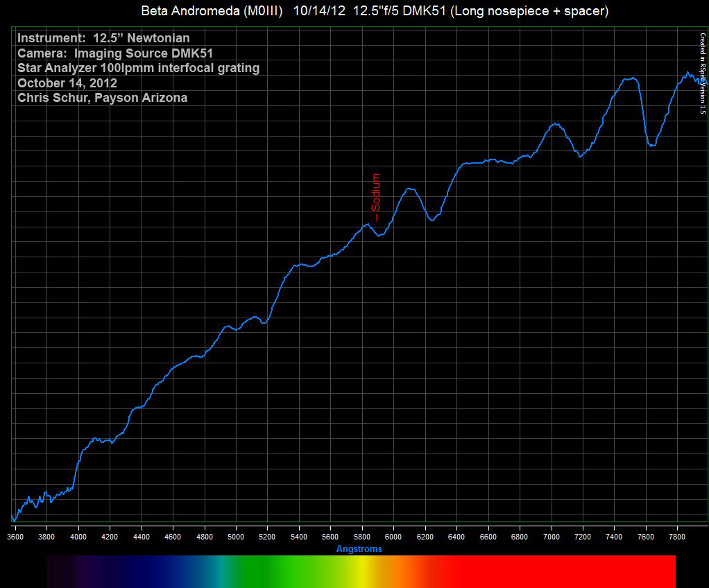This screenshot has height=588, width=709.
Task: Click the yellow region of the spectrum color bar
Action: pos(361,571)
